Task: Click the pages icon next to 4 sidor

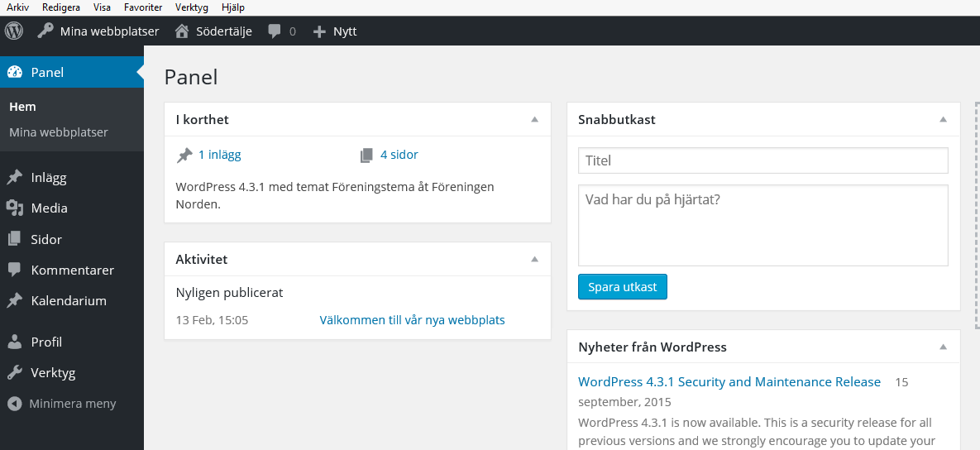Action: (366, 155)
